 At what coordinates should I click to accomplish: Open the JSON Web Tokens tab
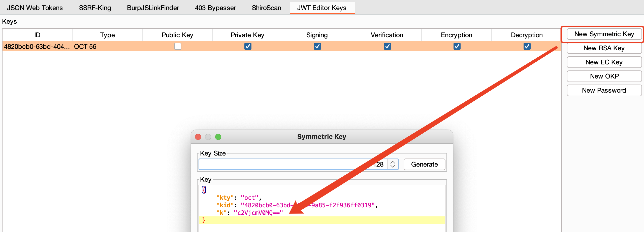coord(35,8)
